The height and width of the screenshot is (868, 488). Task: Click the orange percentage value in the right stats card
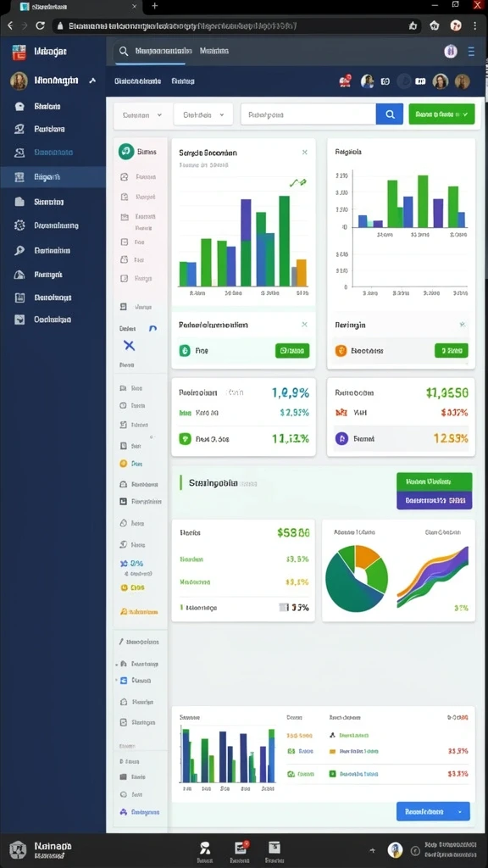(x=451, y=438)
